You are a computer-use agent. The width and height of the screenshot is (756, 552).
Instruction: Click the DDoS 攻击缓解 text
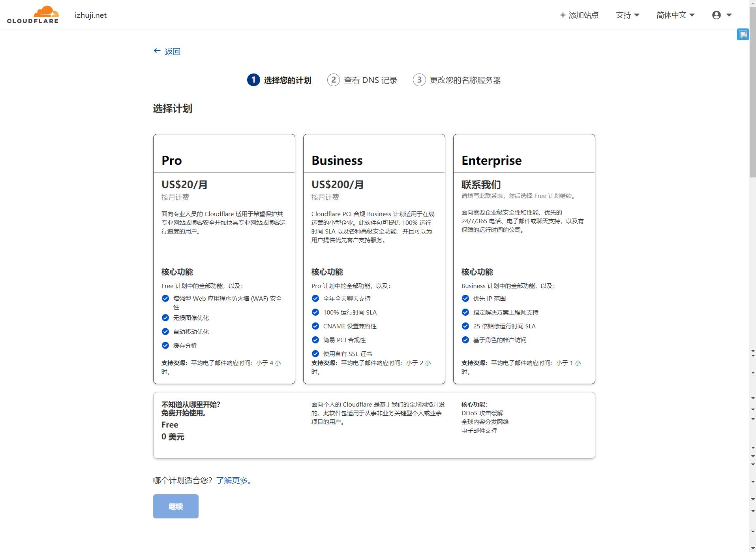[482, 413]
